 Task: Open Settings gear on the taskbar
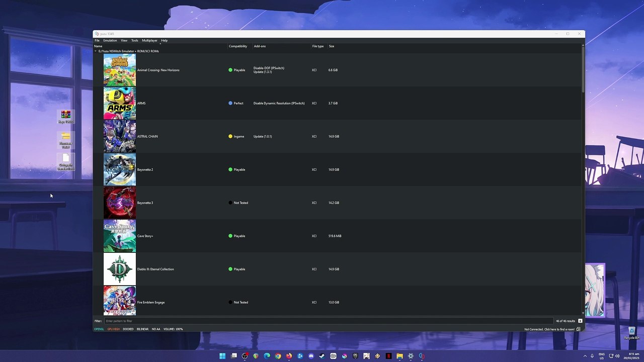coord(411,356)
